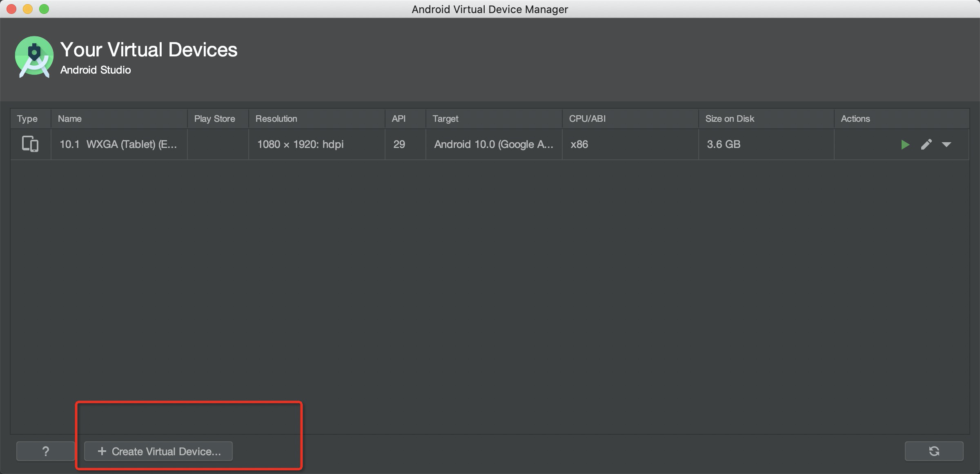Edit the AVD using the pencil icon
The width and height of the screenshot is (980, 474).
point(926,144)
